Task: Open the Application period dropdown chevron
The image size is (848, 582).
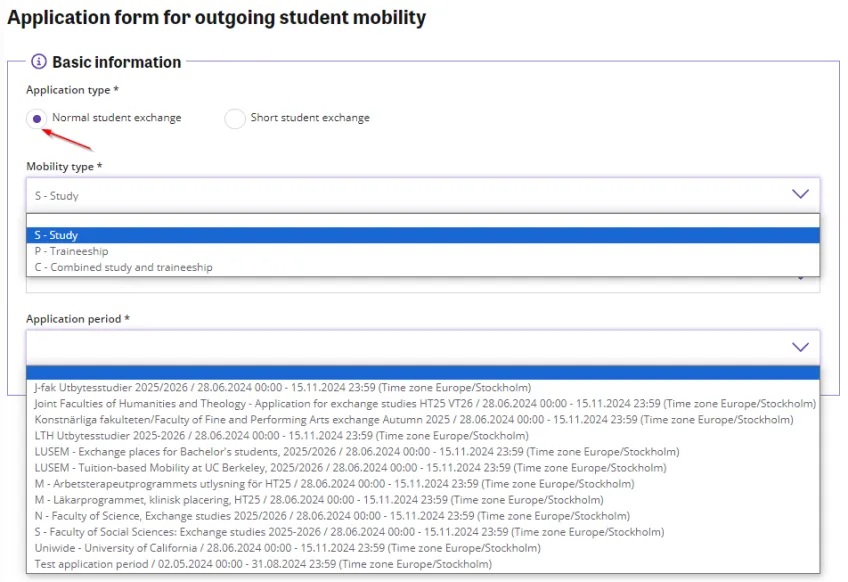Action: click(799, 345)
